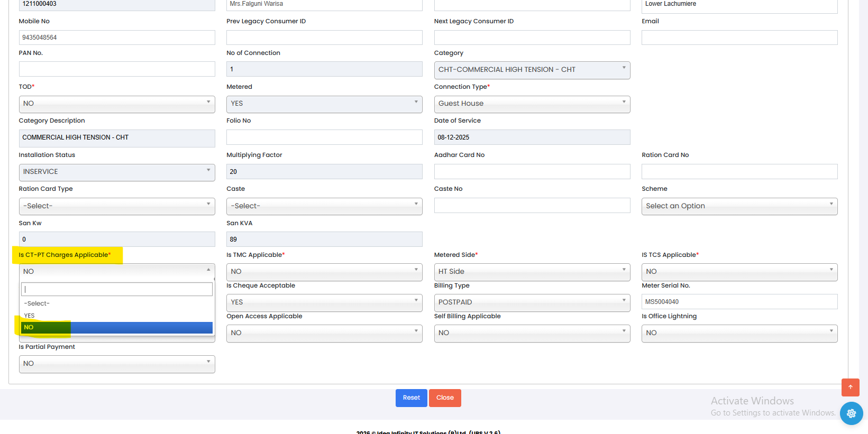Focus the PAN No. input field
The height and width of the screenshot is (434, 868).
(x=116, y=69)
